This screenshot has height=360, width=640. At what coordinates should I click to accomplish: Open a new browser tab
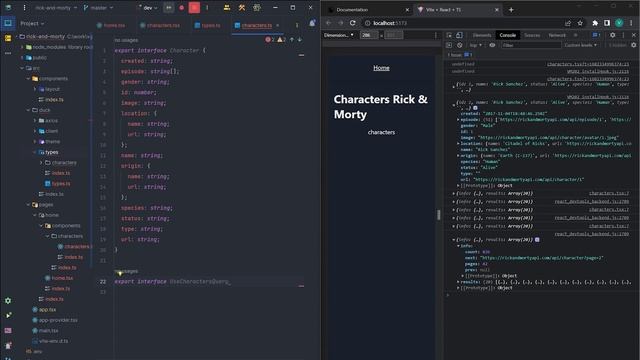(x=511, y=9)
